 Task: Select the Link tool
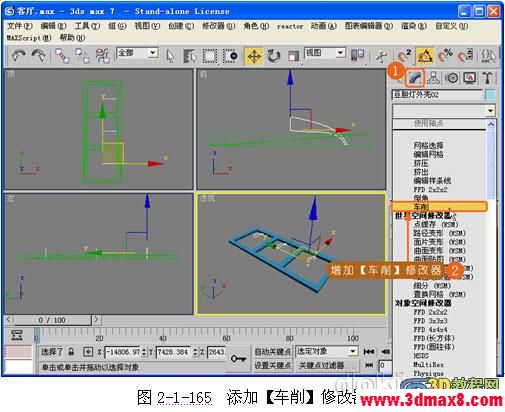pyautogui.click(x=62, y=56)
